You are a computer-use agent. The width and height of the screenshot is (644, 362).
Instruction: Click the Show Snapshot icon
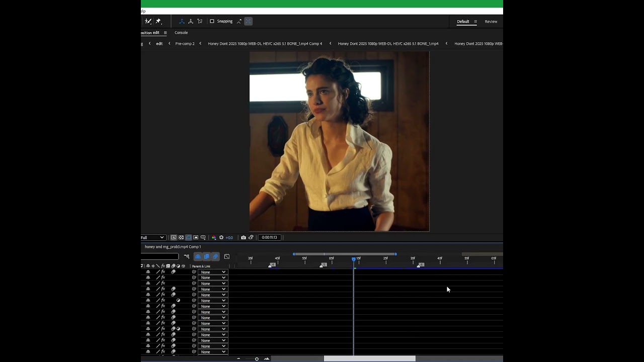point(251,237)
